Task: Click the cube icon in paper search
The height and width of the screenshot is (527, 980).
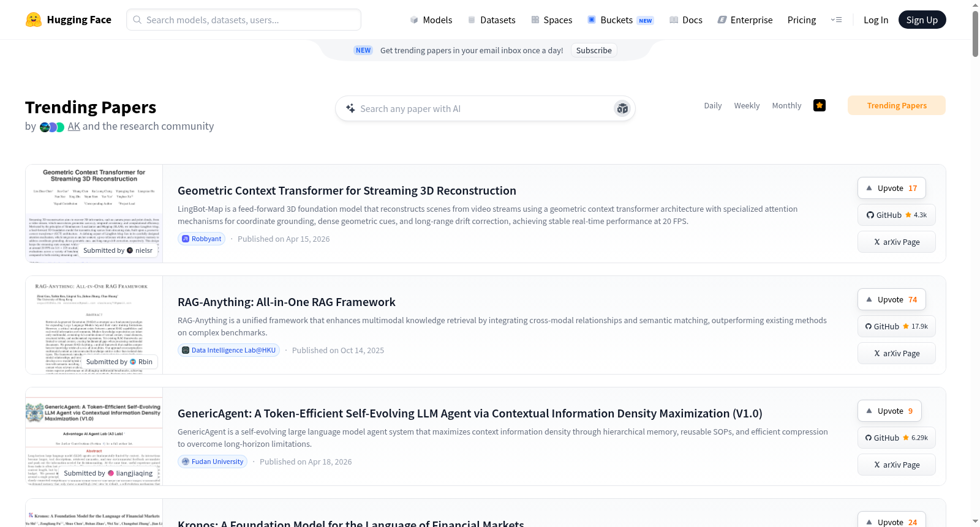Action: tap(622, 108)
